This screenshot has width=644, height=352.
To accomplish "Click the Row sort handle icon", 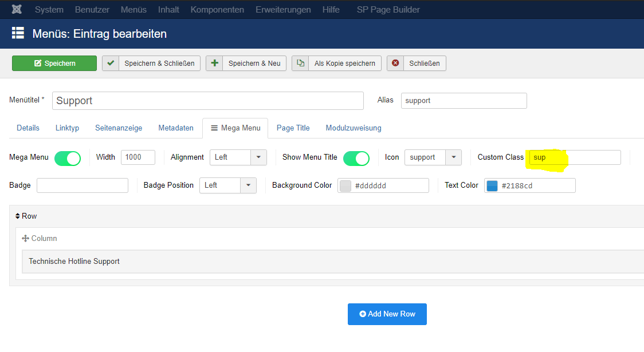I will (18, 216).
